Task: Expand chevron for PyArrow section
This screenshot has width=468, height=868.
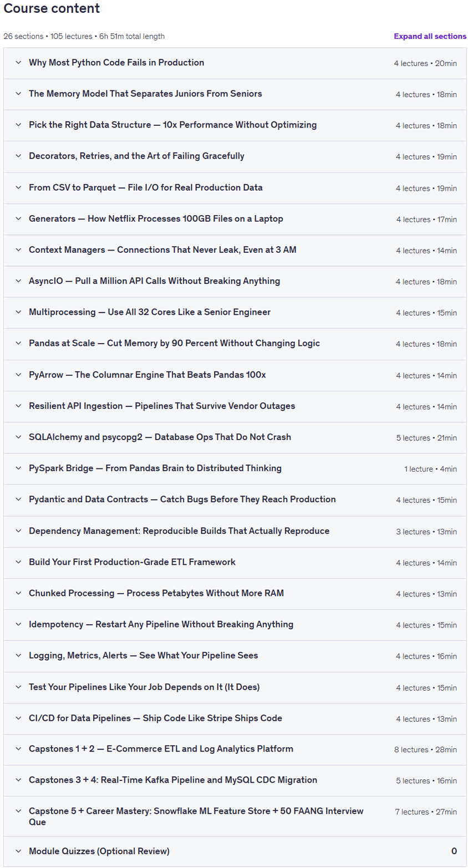Action: pos(18,375)
